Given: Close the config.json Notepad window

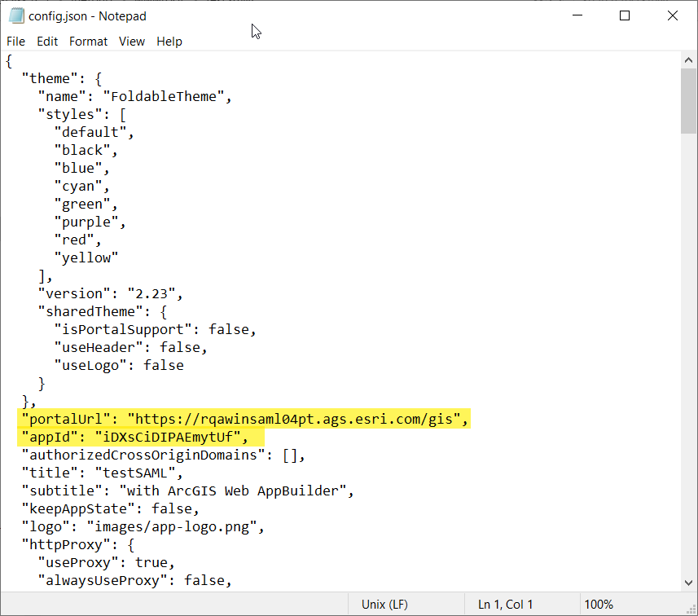Looking at the screenshot, I should (x=673, y=15).
